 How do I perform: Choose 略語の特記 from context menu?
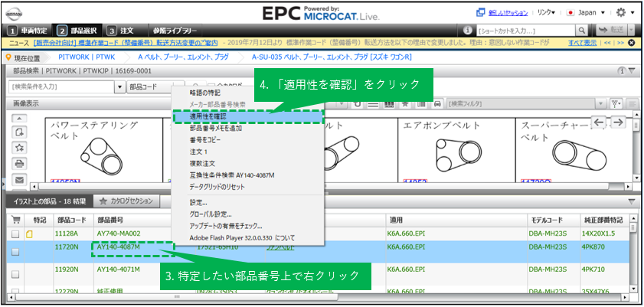point(205,93)
